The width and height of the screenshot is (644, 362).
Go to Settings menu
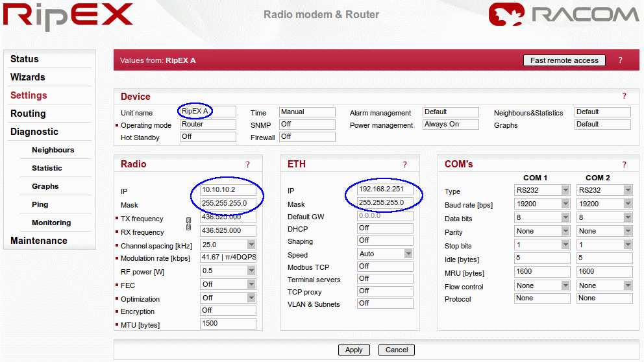pyautogui.click(x=29, y=95)
